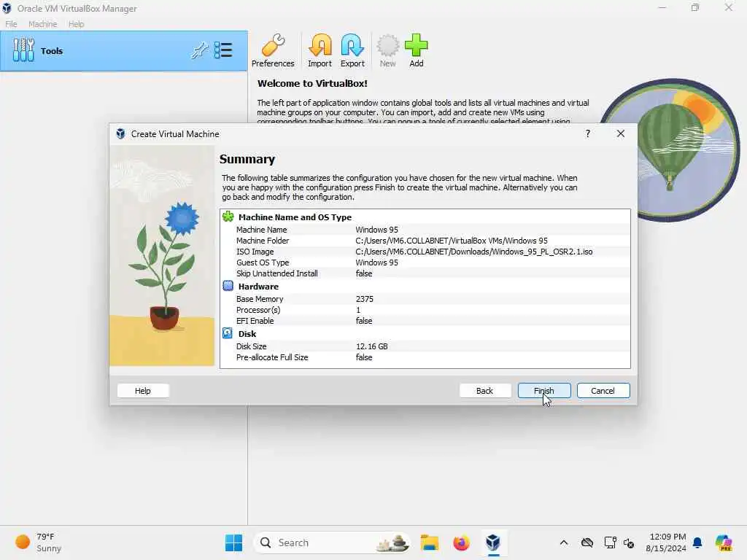The image size is (747, 560).
Task: Open the notifications bell icon
Action: point(697,542)
